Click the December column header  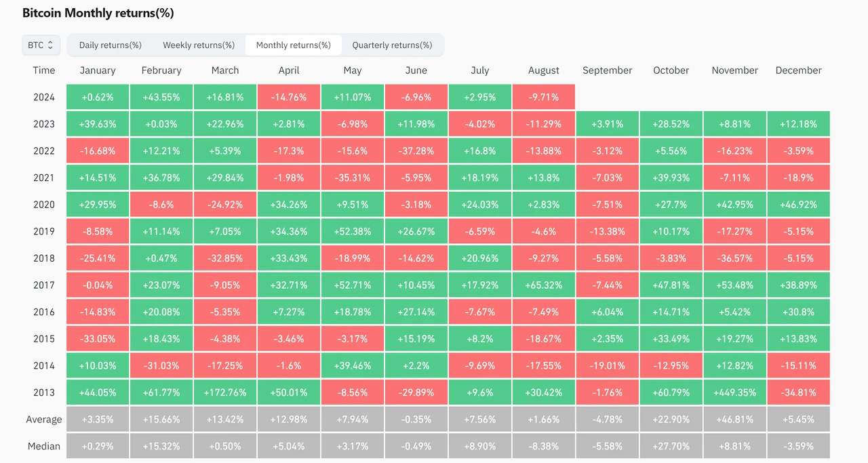click(798, 71)
